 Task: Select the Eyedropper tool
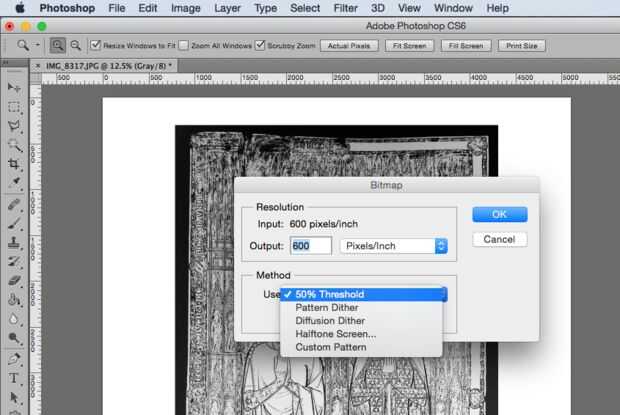[14, 183]
